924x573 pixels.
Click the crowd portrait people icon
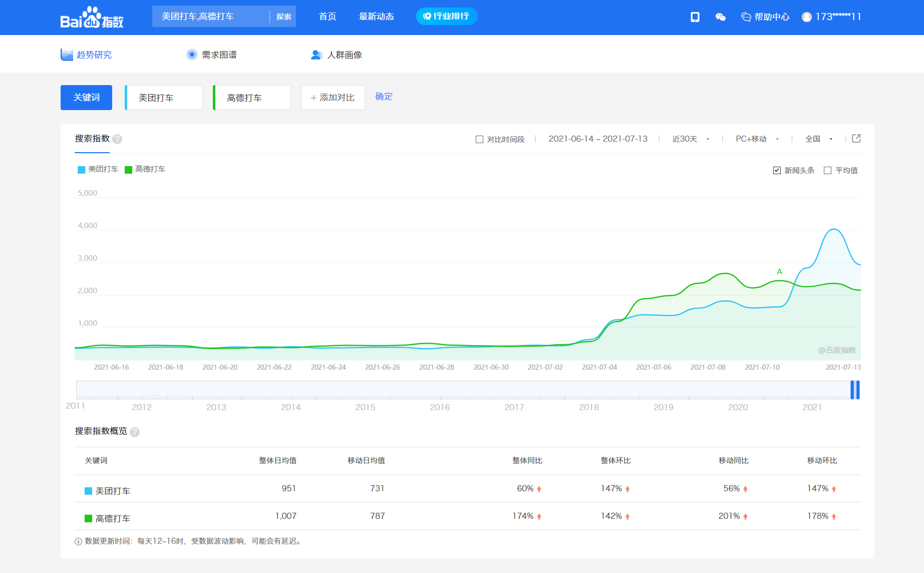point(317,55)
